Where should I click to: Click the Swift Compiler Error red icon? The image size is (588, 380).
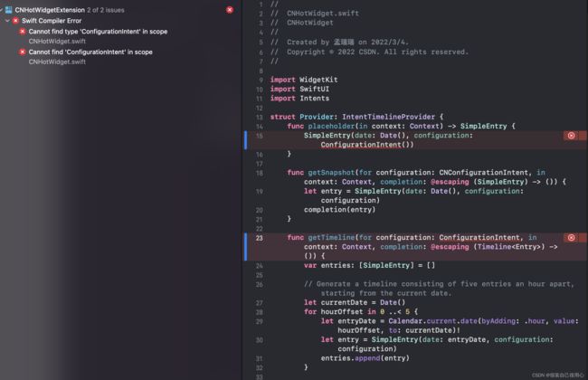[15, 21]
